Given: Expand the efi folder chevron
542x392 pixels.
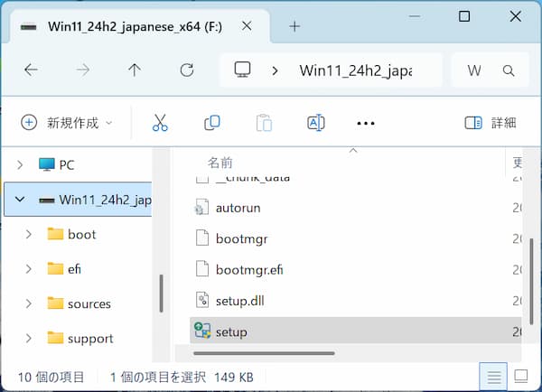Looking at the screenshot, I should pos(29,269).
